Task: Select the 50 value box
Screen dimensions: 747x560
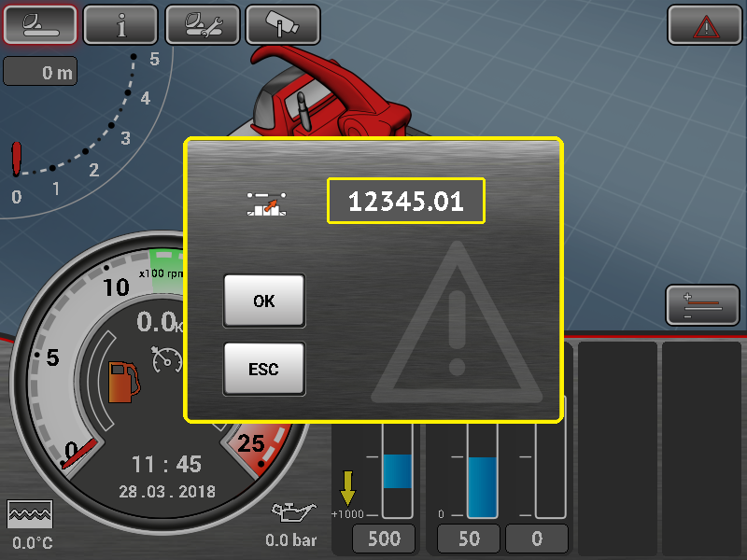Action: tap(469, 539)
